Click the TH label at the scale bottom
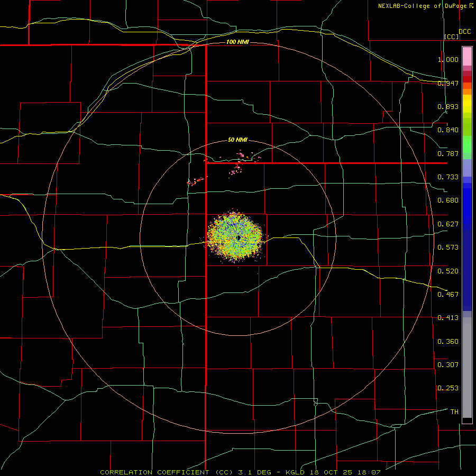476x476 pixels. click(x=454, y=412)
